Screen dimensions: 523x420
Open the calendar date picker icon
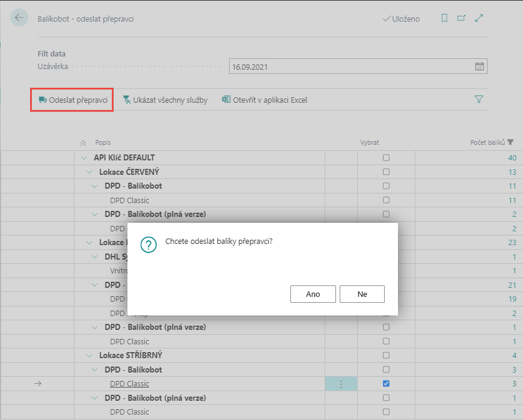[x=480, y=67]
